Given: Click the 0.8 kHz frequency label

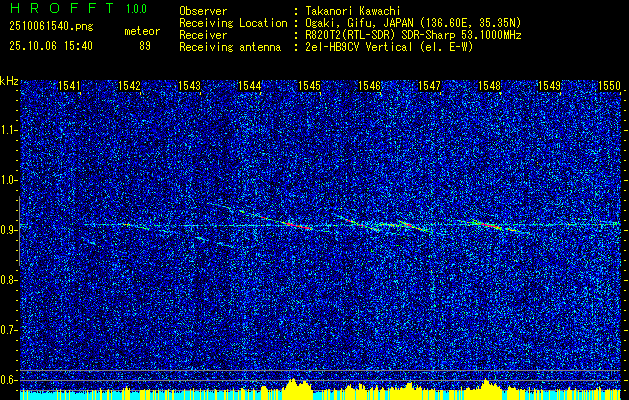Looking at the screenshot, I should click(8, 280).
